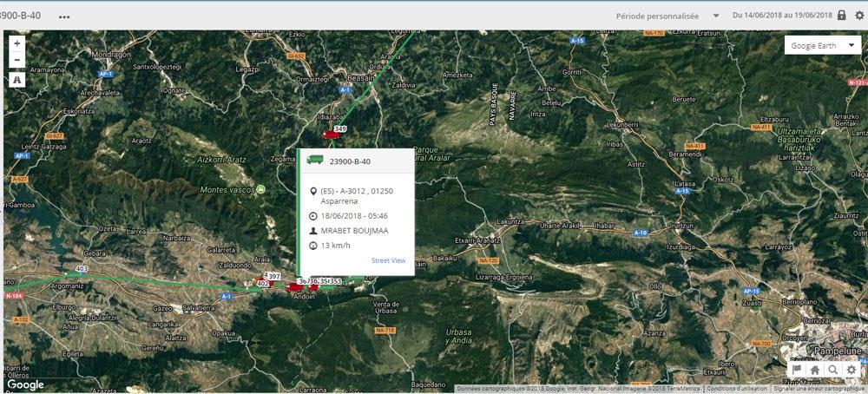Image resolution: width=868 pixels, height=394 pixels.
Task: Click the timestamp 18/06/2018 - 05:46
Action: click(354, 216)
